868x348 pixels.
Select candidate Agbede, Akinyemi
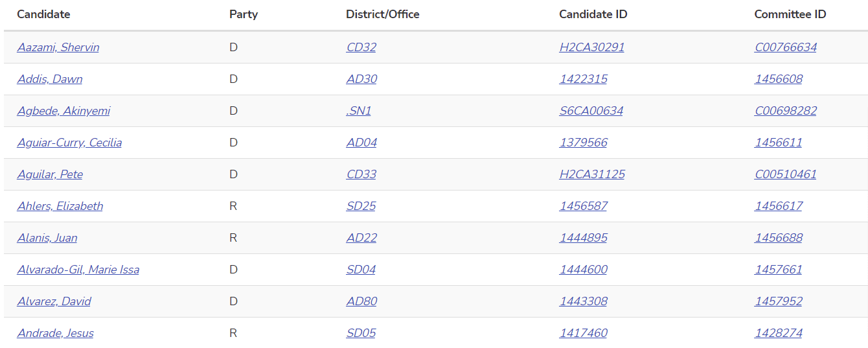[x=63, y=111]
